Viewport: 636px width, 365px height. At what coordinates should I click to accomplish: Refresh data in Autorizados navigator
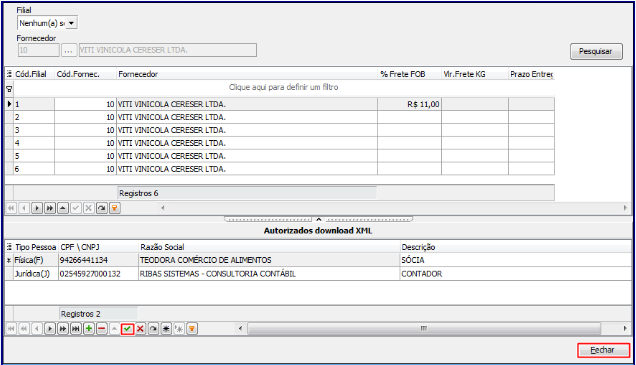coord(153,328)
